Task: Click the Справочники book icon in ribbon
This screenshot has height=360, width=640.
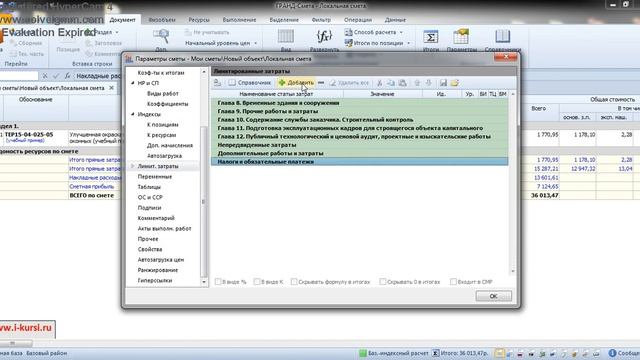Action: (x=502, y=37)
